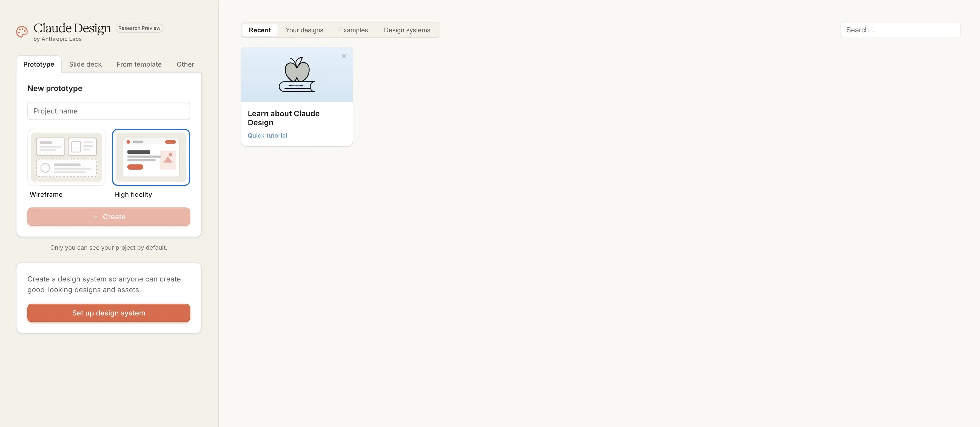Open the Quick tutorial link
The width and height of the screenshot is (980, 427).
coord(267,135)
